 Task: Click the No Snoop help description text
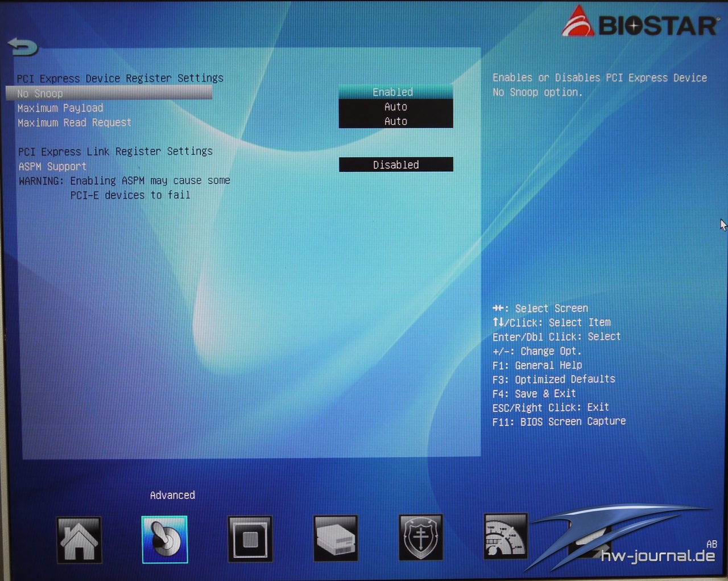[x=600, y=85]
